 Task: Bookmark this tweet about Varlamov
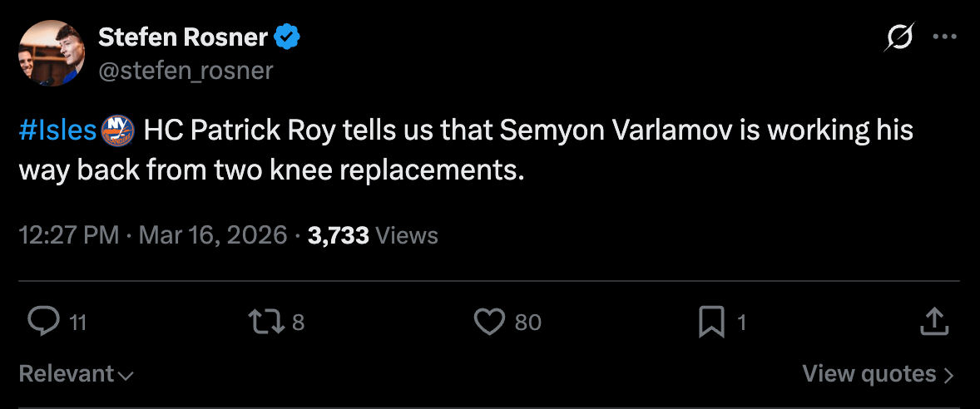712,322
